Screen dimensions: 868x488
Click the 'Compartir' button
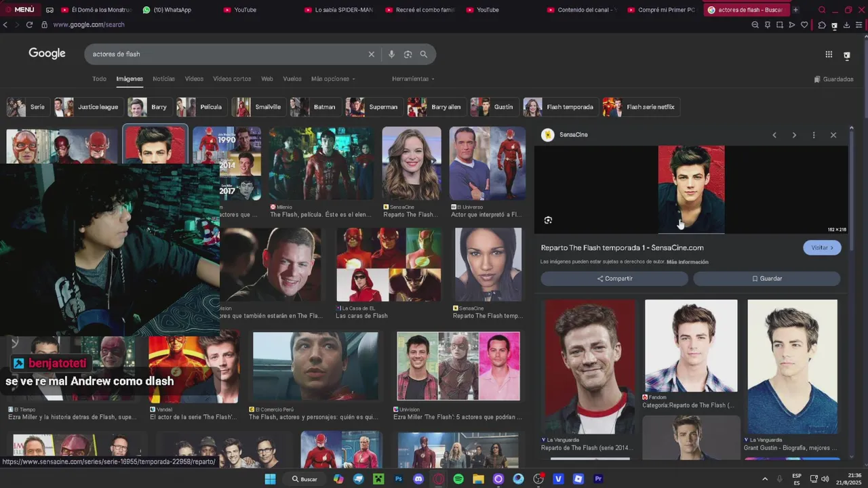tap(614, 279)
